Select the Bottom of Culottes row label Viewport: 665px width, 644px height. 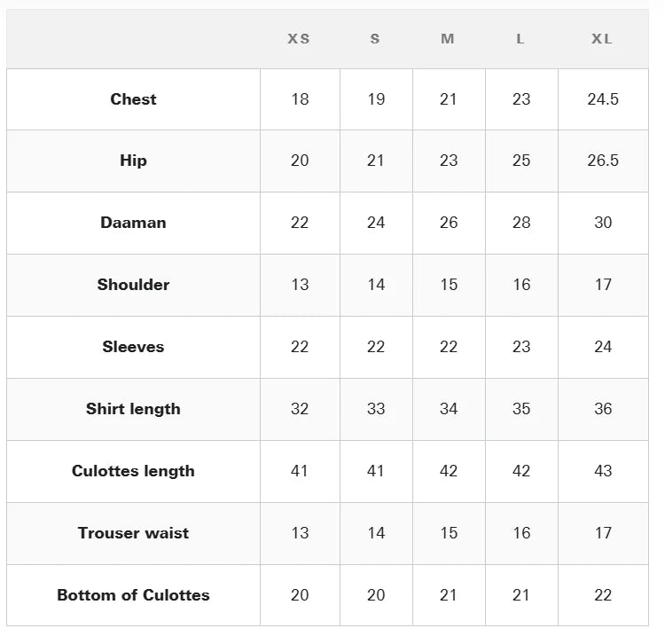(x=133, y=595)
